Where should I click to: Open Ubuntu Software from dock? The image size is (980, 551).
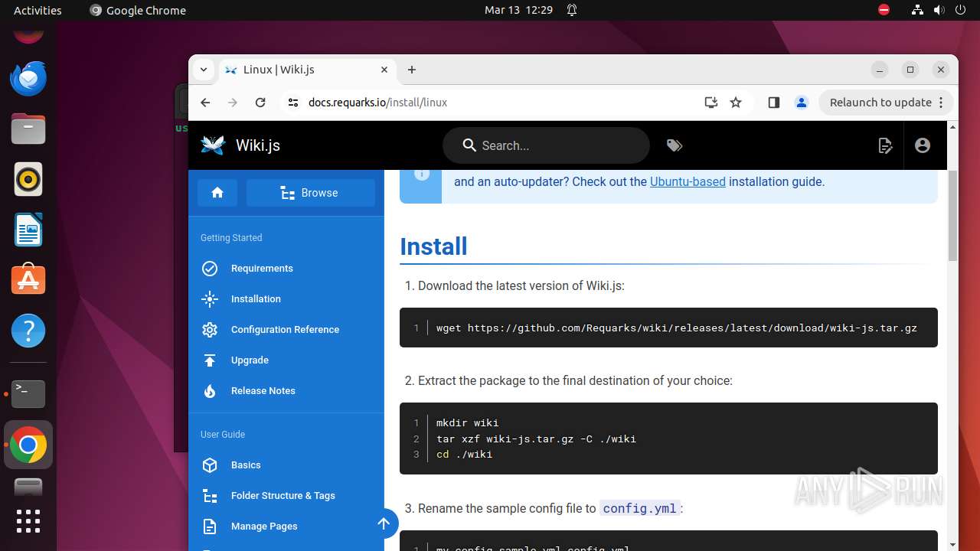tap(28, 280)
